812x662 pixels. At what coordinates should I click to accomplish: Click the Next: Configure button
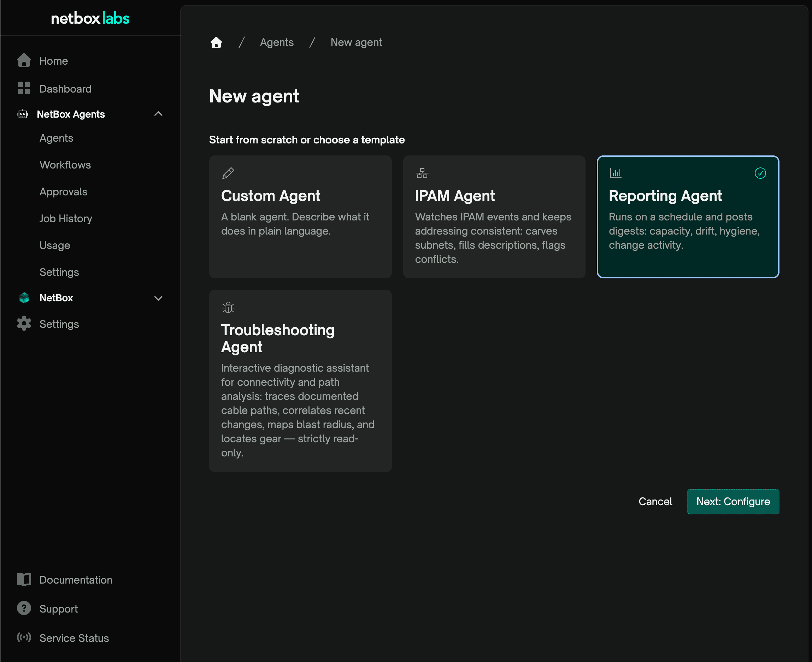[733, 502]
